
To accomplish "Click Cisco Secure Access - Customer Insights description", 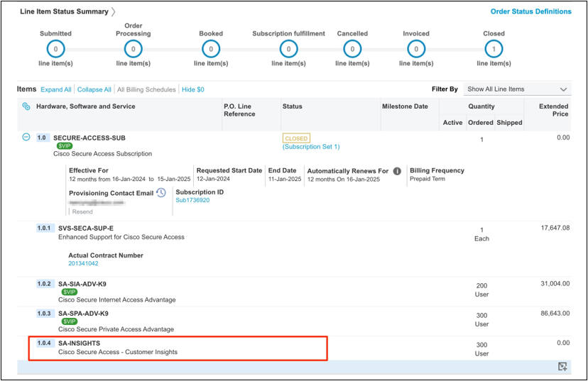I will click(x=118, y=352).
